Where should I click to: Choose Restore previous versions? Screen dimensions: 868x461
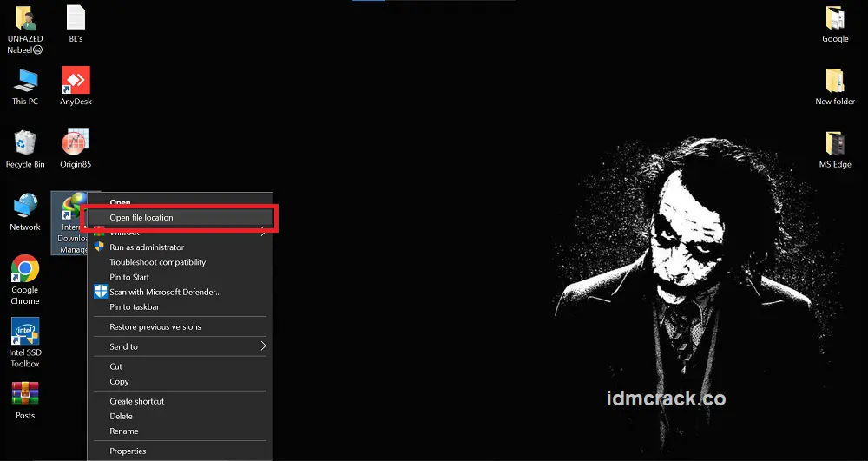tap(180, 327)
